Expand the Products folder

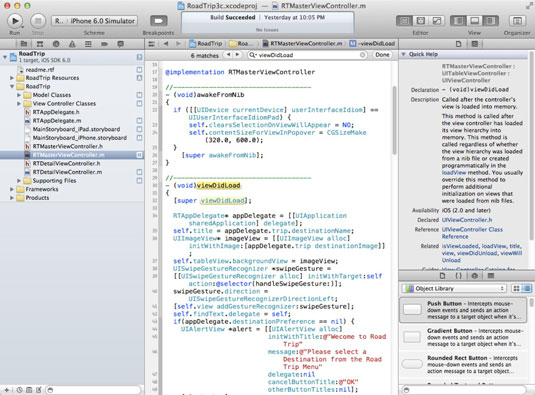click(x=12, y=198)
